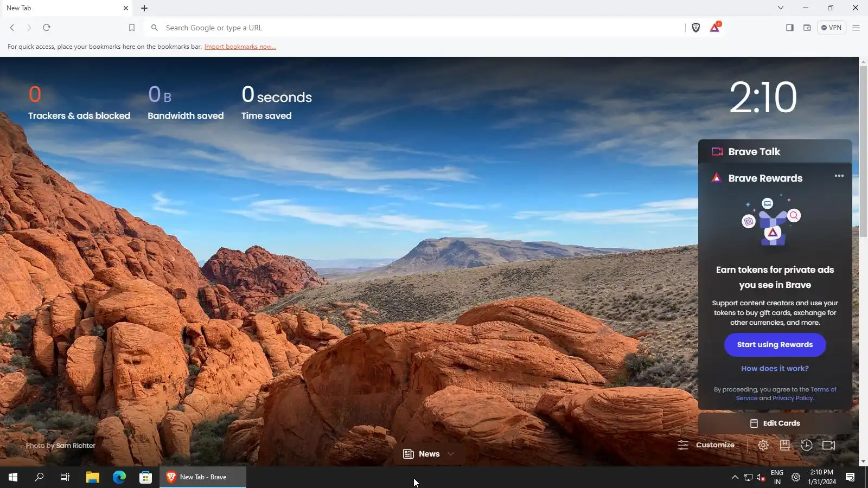Click the Bandwidth saved stat

pyautogui.click(x=186, y=102)
